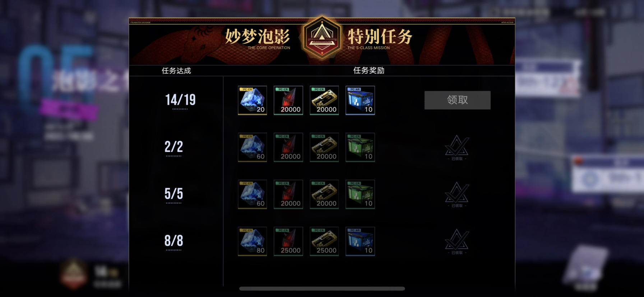Click the claimed checkmark in 5/5 row
Screen dimensions: 644x297
point(457,194)
